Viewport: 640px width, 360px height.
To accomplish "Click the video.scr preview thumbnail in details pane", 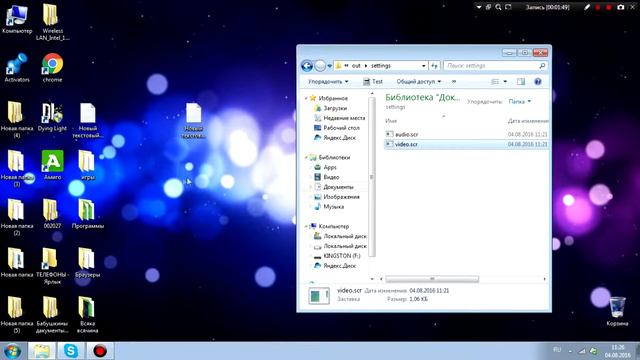I will click(x=319, y=296).
